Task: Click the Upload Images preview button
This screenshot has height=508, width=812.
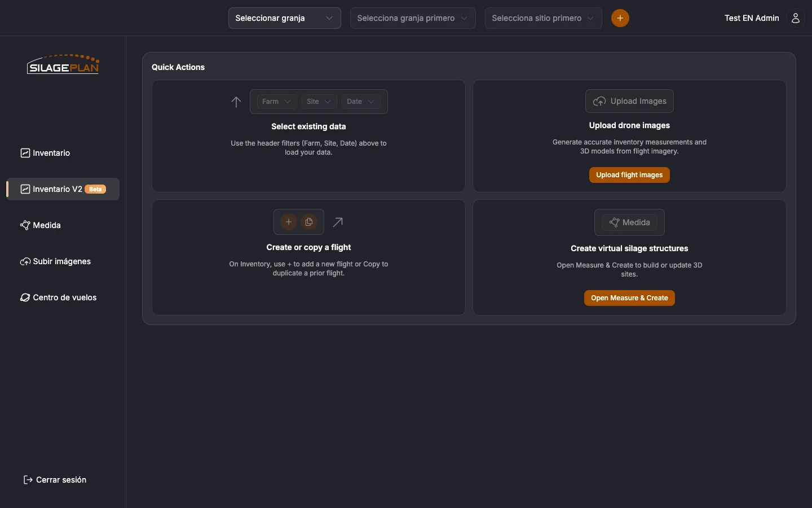Action: 629,101
